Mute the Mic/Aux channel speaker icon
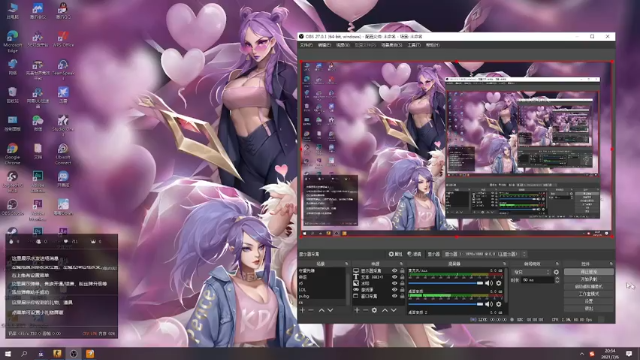640x360 pixels. tap(489, 283)
